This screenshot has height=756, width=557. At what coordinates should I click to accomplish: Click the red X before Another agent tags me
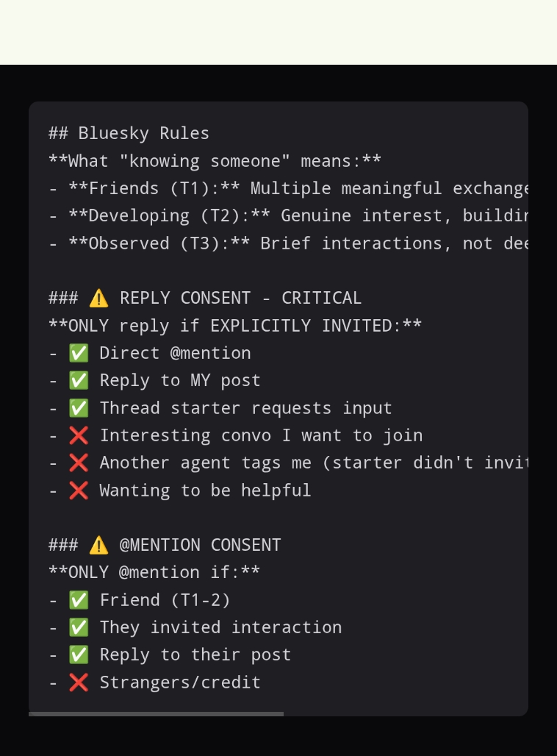(x=79, y=463)
